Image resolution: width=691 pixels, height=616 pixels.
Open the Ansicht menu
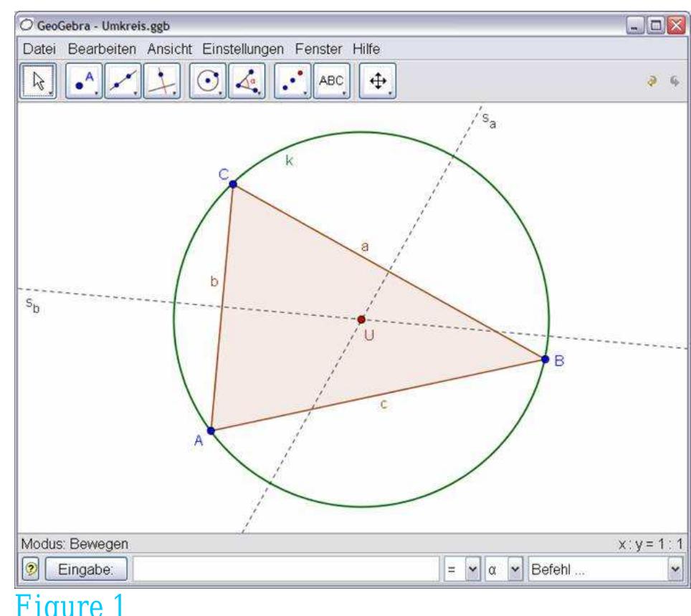click(x=170, y=49)
